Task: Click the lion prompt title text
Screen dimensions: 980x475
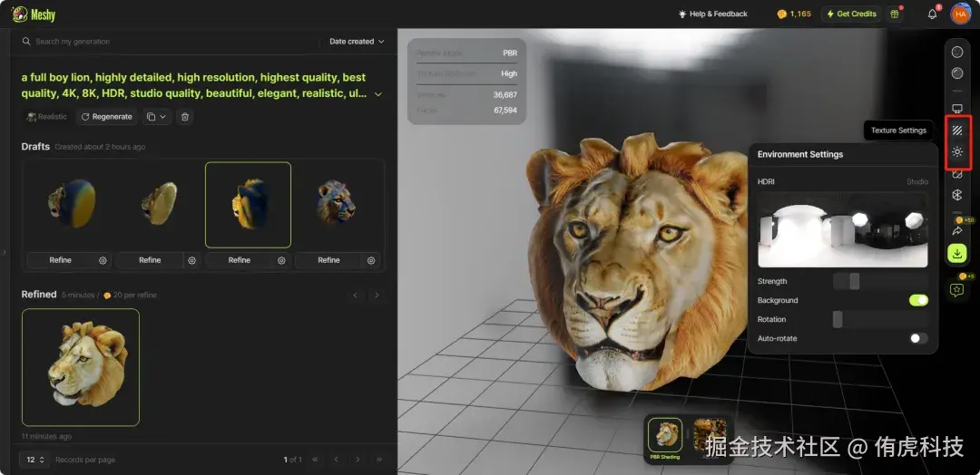Action: [x=194, y=85]
